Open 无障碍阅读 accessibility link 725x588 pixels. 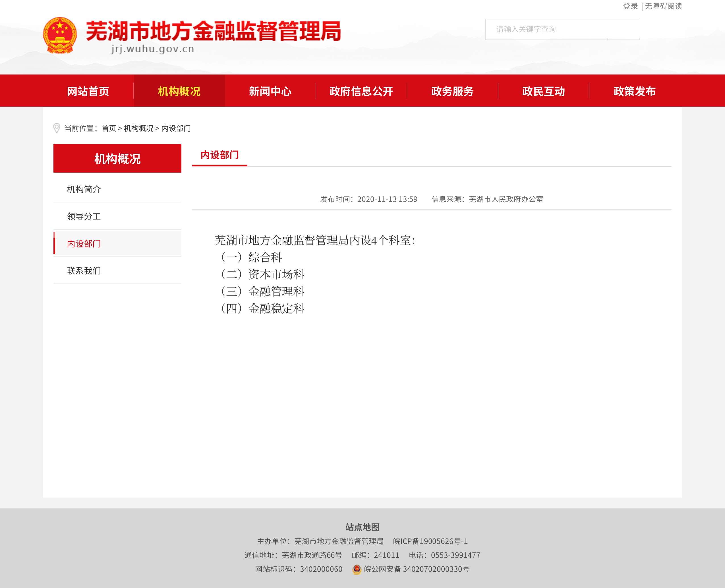point(663,6)
